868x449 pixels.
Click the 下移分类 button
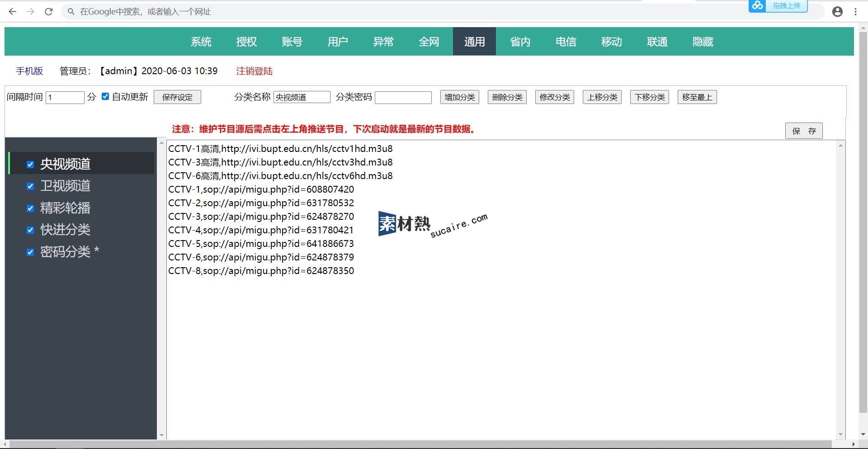pyautogui.click(x=650, y=97)
